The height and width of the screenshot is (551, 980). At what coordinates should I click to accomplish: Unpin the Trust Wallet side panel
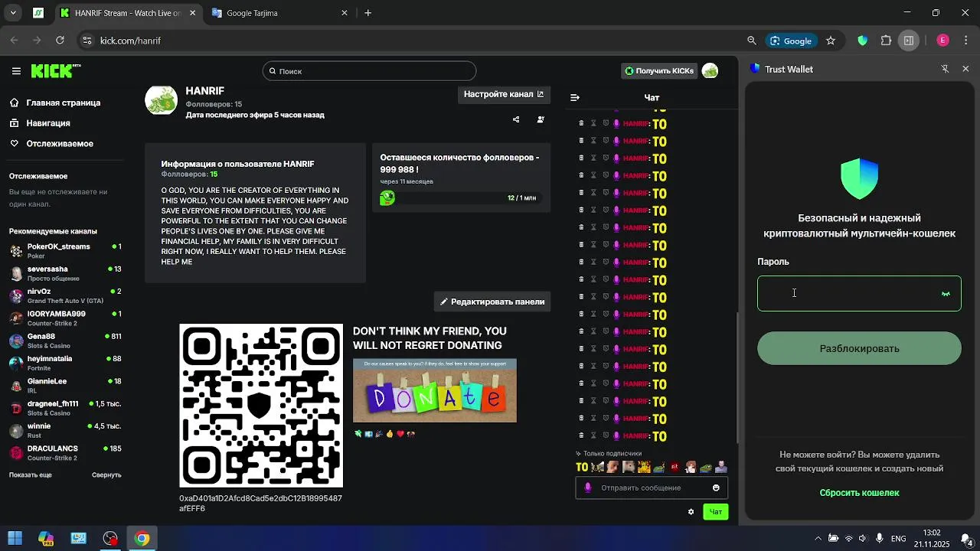[945, 69]
